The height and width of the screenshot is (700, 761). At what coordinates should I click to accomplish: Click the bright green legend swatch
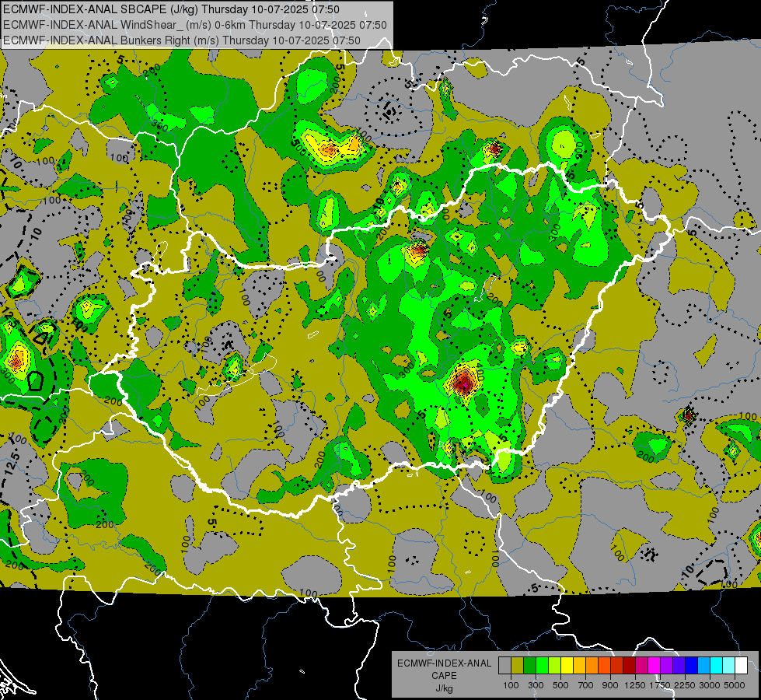pyautogui.click(x=542, y=665)
